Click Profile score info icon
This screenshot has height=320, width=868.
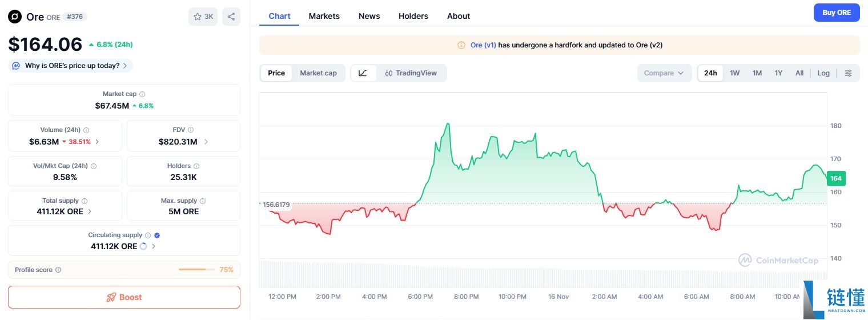[x=58, y=270]
